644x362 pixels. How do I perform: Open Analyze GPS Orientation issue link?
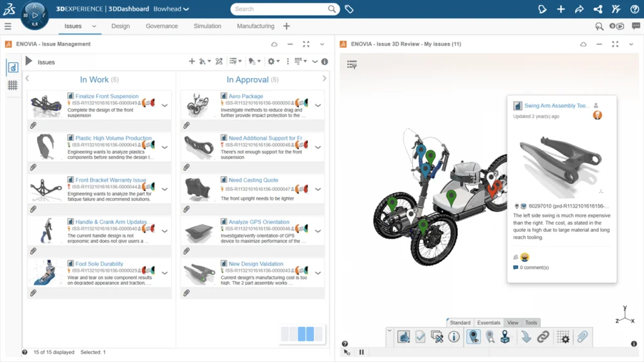click(258, 222)
